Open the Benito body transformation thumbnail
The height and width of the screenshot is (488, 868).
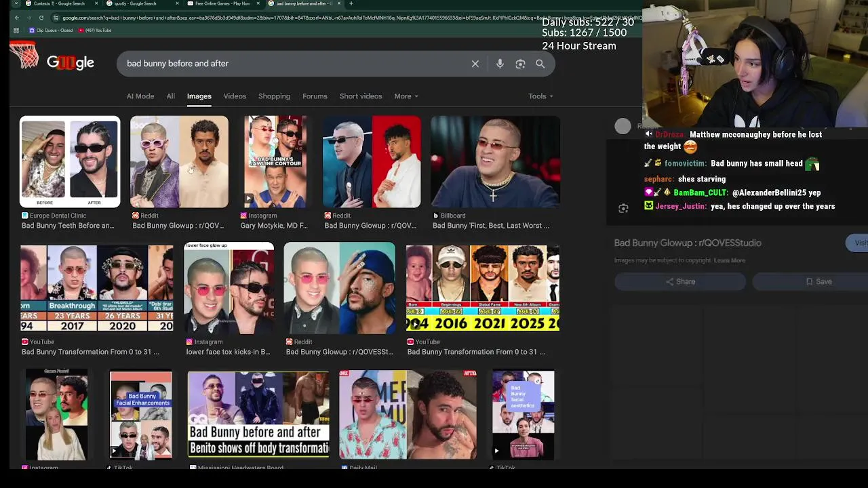pyautogui.click(x=258, y=415)
